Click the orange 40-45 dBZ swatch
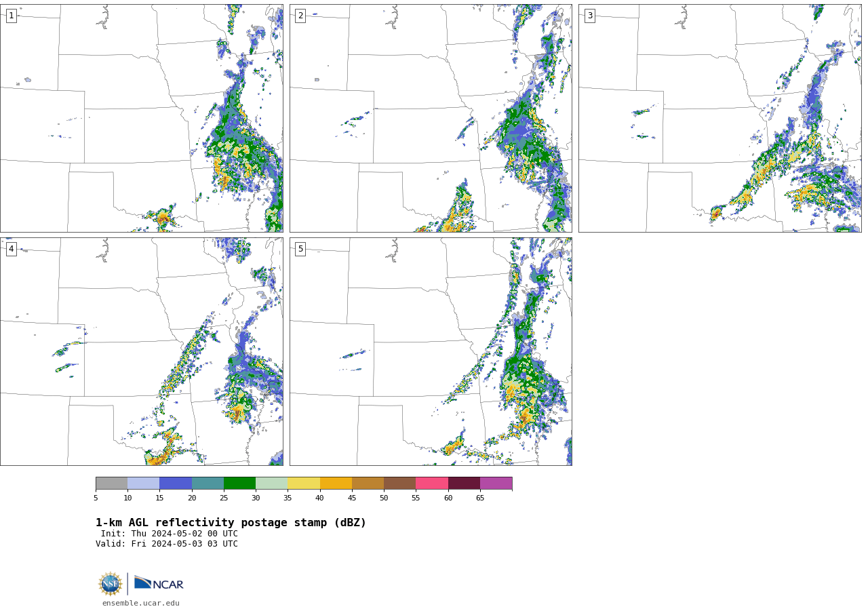868x611 pixels. click(336, 483)
